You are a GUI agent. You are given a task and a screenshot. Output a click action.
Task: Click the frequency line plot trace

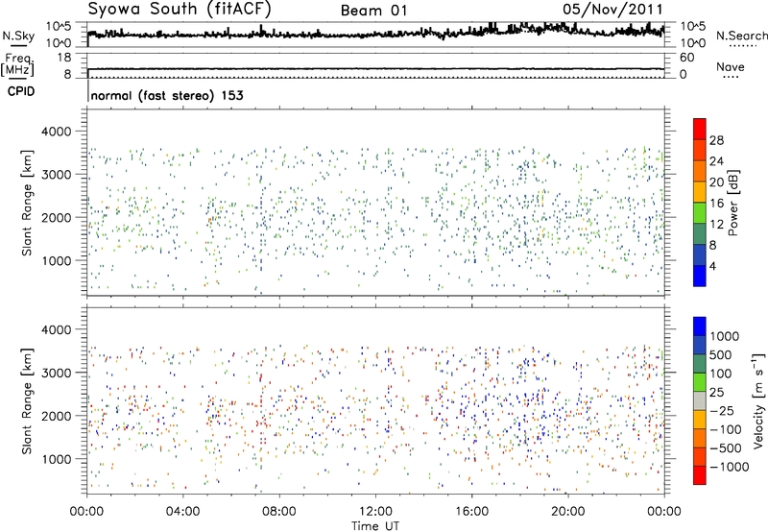[x=375, y=69]
